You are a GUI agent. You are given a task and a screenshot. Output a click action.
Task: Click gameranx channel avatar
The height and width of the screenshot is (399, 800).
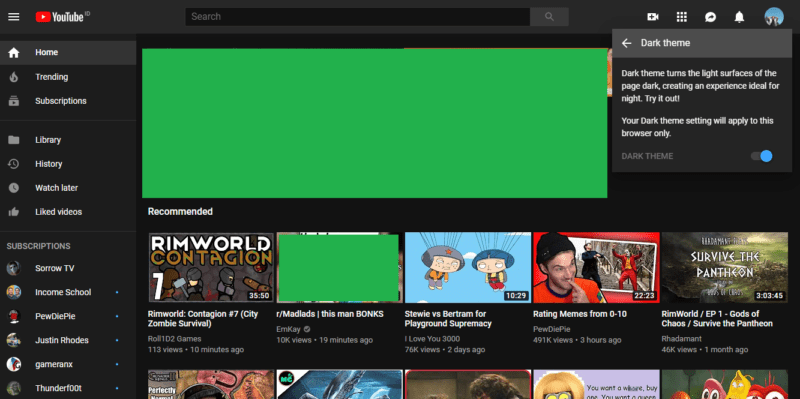14,364
